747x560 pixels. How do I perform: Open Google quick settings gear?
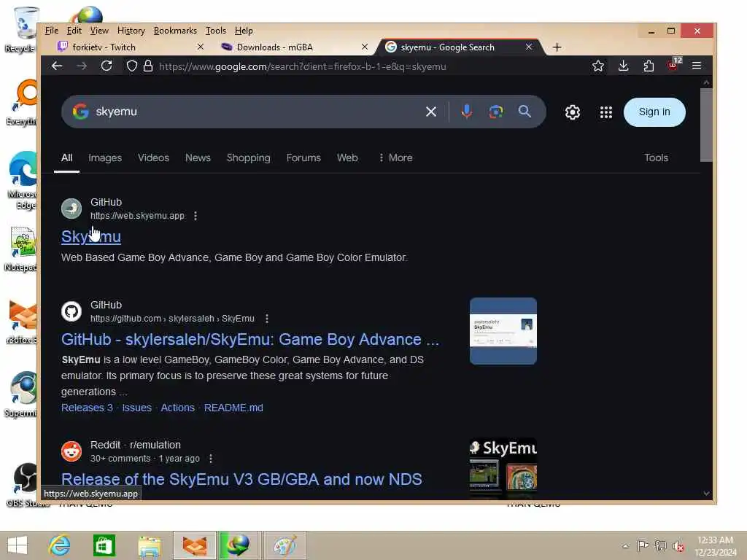[572, 112]
